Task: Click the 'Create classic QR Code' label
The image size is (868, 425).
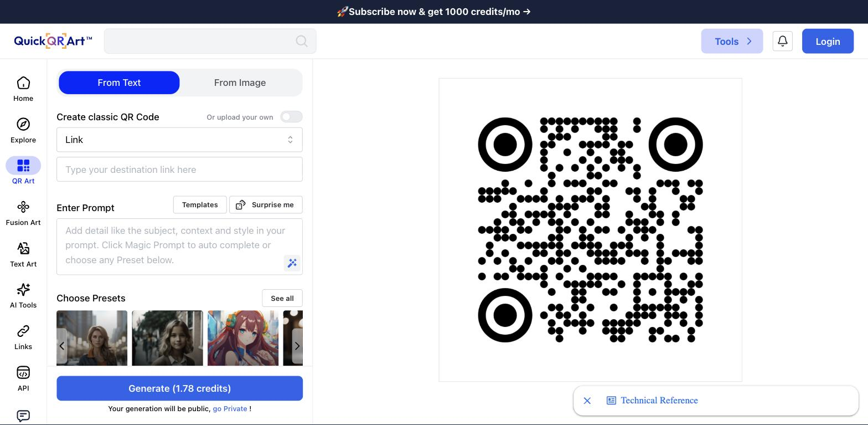Action: click(108, 117)
